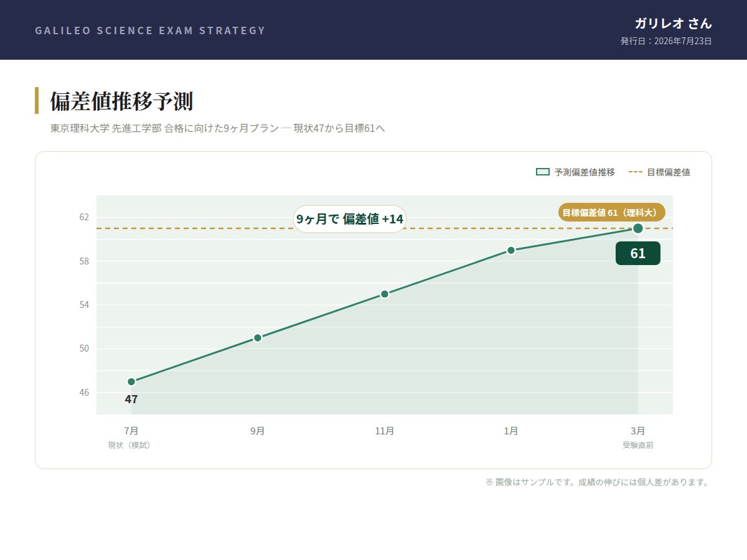Image resolution: width=747 pixels, height=560 pixels.
Task: Click the 目標偏差値 61（理科大） badge
Action: pos(612,212)
